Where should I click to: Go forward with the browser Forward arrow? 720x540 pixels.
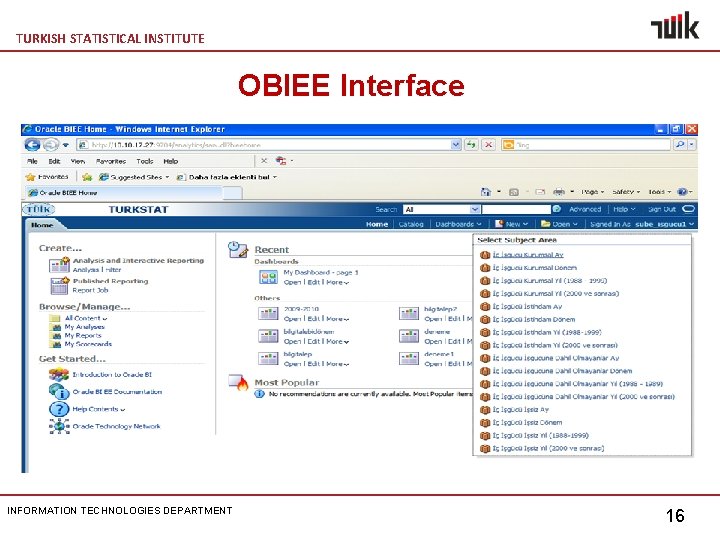(51, 145)
